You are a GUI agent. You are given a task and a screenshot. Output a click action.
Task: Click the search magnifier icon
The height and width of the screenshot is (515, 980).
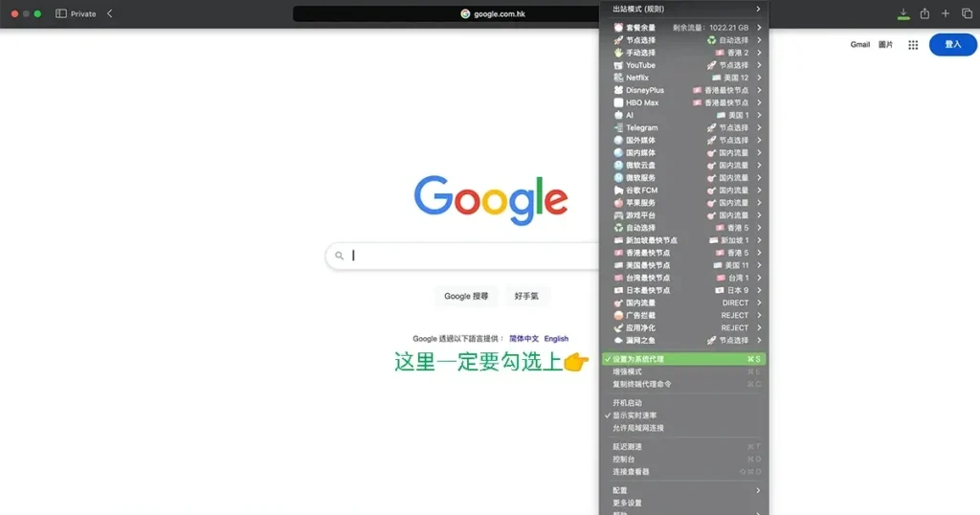tap(340, 256)
